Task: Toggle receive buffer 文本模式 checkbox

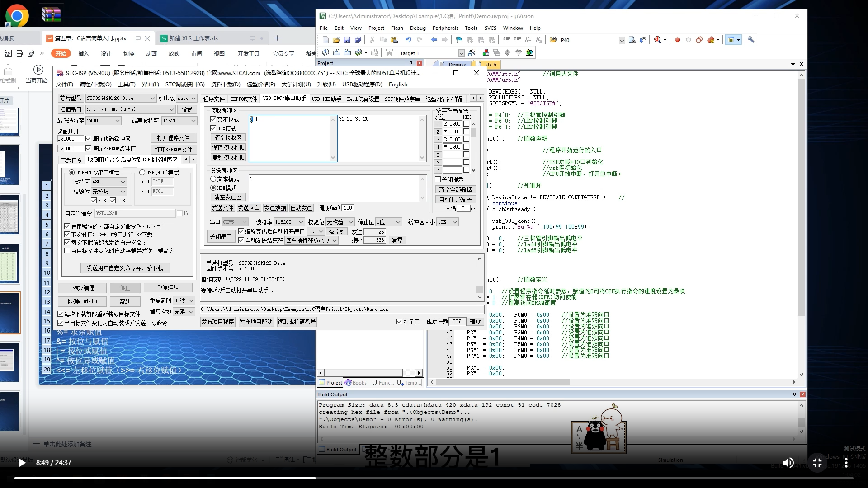Action: pos(213,119)
